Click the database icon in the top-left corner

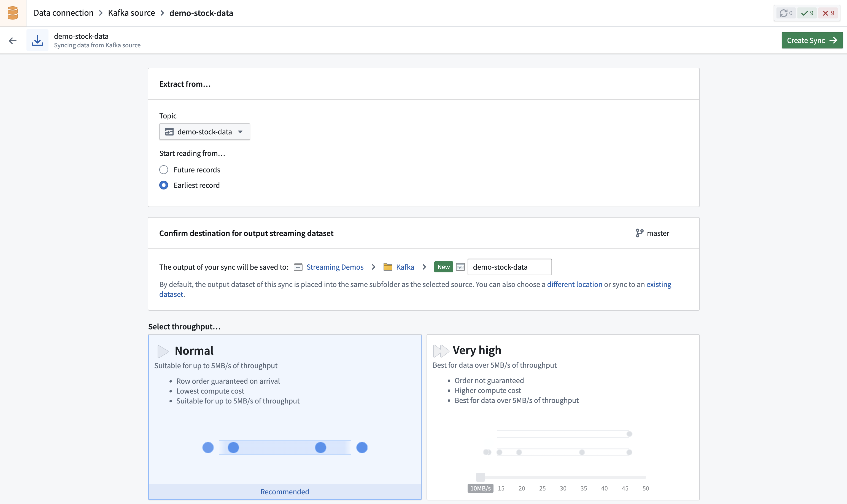[13, 13]
